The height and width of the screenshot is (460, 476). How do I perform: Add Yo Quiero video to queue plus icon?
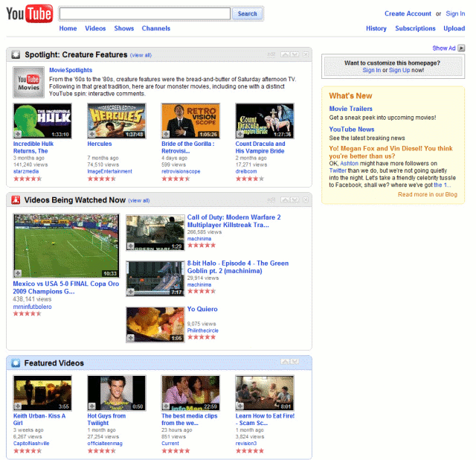pyautogui.click(x=131, y=337)
